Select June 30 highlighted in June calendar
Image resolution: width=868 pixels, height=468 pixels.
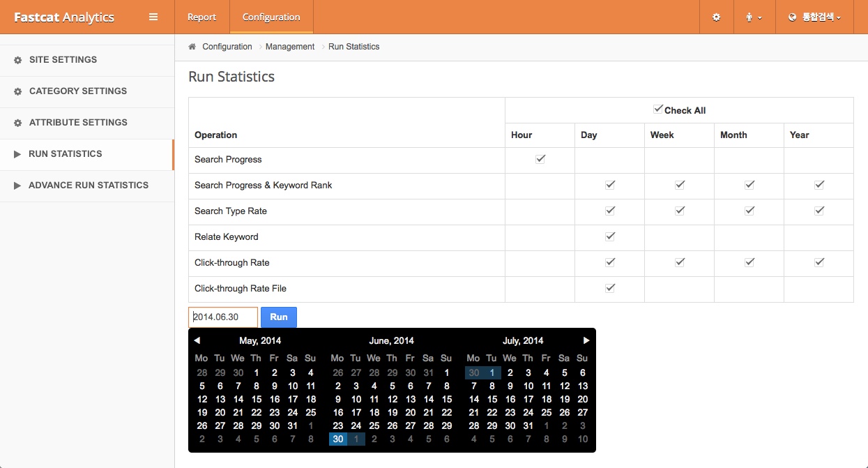coord(338,439)
